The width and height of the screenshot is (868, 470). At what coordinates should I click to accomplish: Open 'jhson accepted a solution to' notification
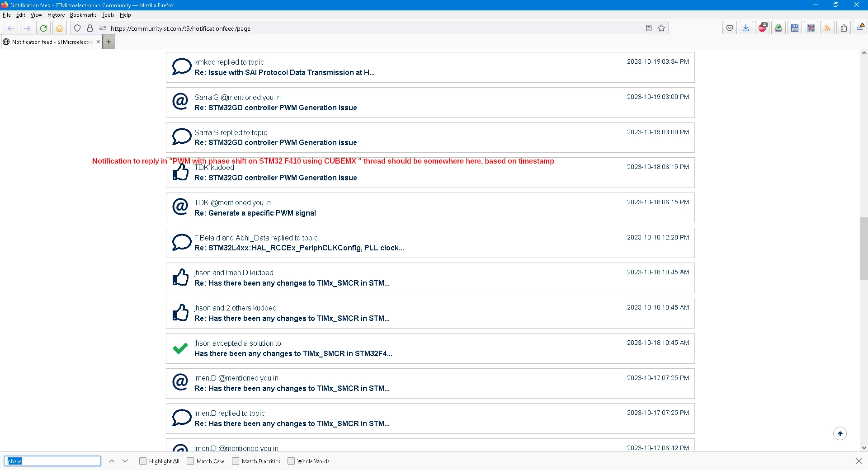[430, 348]
